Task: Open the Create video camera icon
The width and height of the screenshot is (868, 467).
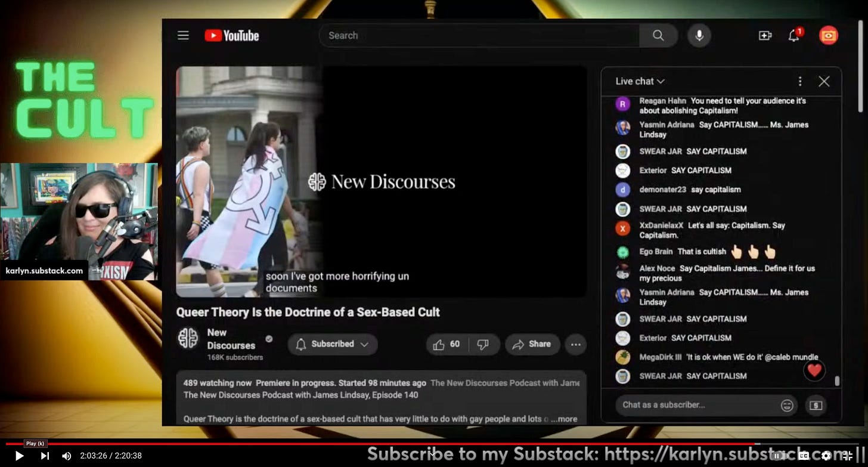Action: tap(765, 36)
